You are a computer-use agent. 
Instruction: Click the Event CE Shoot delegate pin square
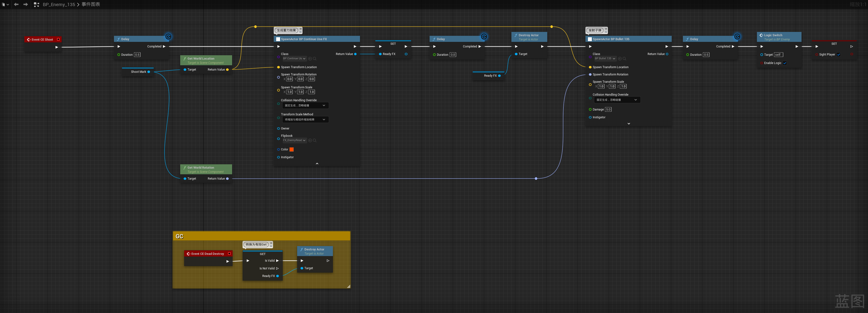pyautogui.click(x=58, y=39)
